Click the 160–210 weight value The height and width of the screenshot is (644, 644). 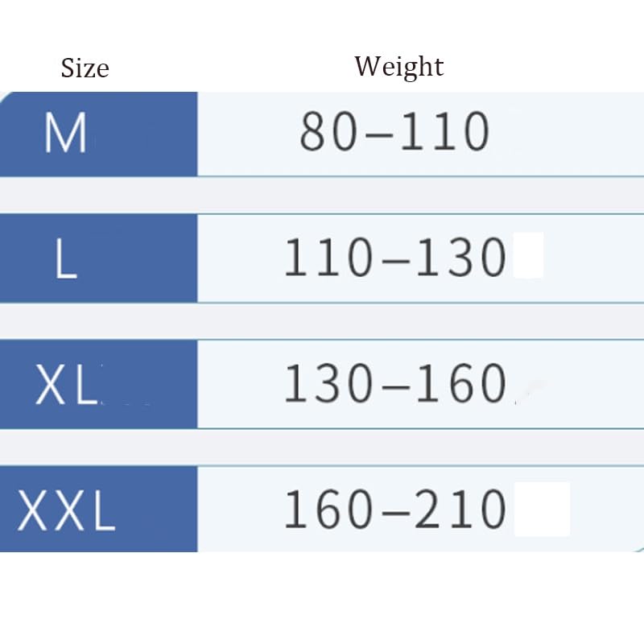(395, 509)
